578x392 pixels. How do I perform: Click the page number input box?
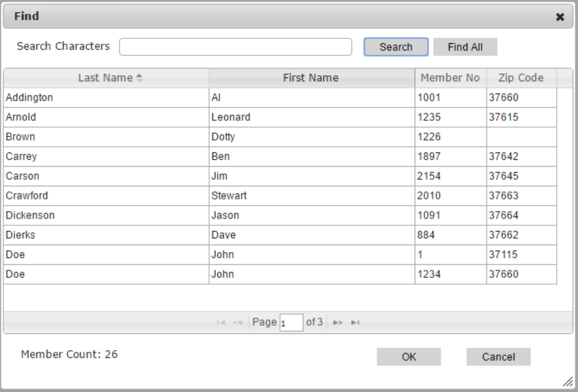point(291,323)
